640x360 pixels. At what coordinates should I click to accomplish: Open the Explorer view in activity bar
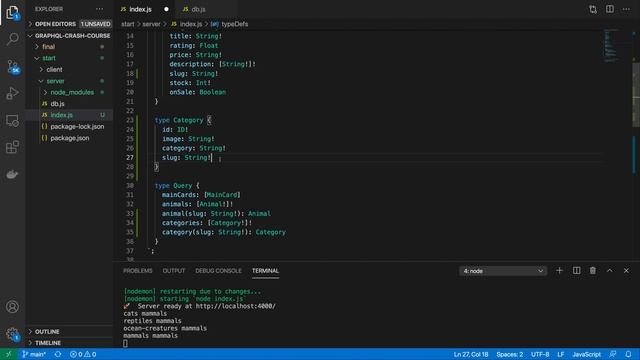pos(12,13)
